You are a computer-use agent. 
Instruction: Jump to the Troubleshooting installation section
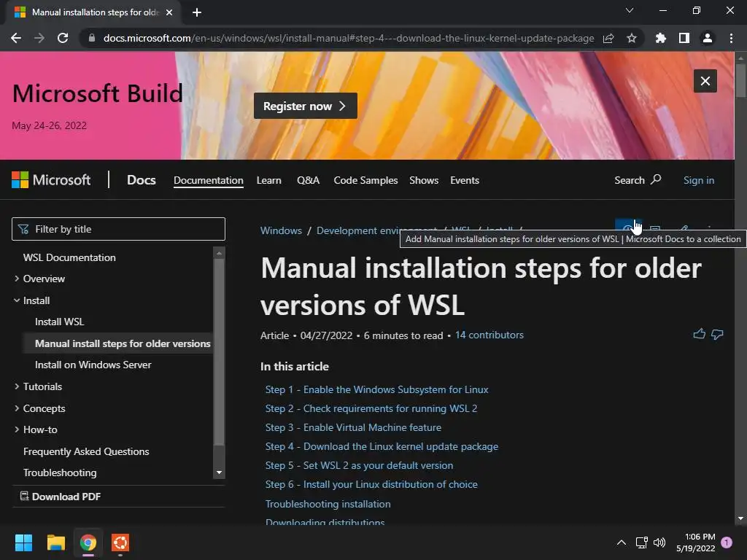coord(328,504)
